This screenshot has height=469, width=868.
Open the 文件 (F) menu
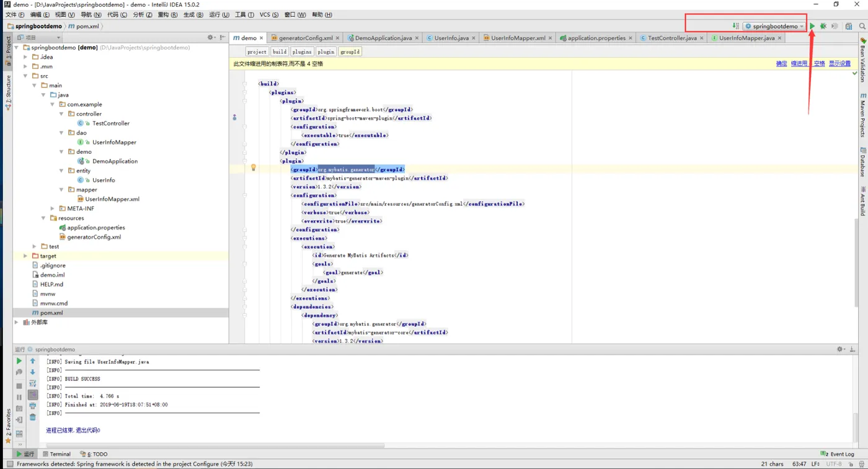coord(15,14)
